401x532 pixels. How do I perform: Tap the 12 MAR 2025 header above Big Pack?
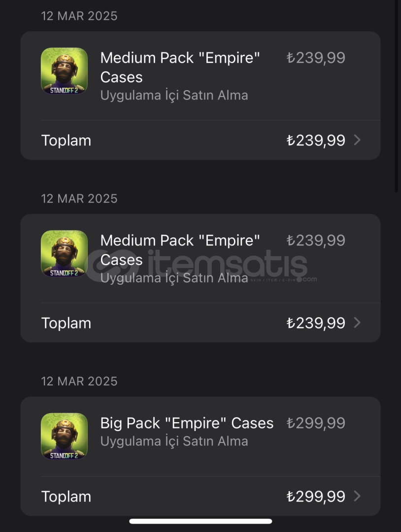(x=79, y=381)
